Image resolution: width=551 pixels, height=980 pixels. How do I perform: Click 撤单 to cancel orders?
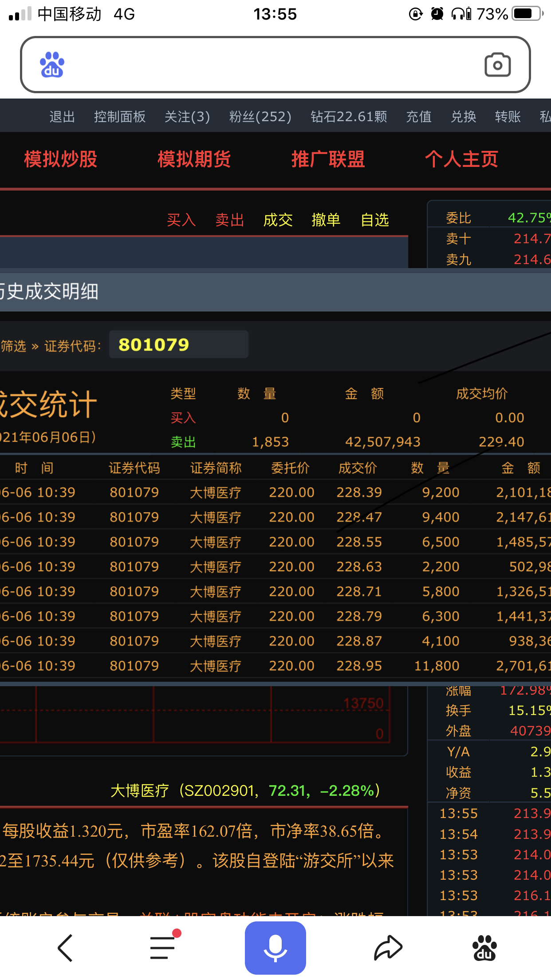326,220
